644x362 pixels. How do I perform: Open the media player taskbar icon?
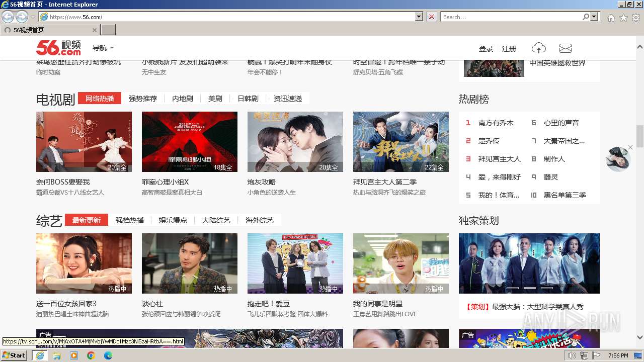[74, 355]
